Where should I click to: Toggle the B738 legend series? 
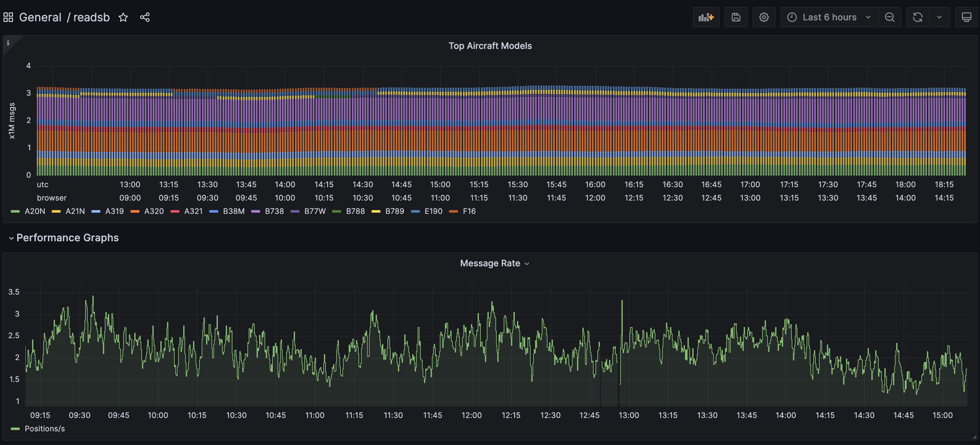pyautogui.click(x=274, y=211)
